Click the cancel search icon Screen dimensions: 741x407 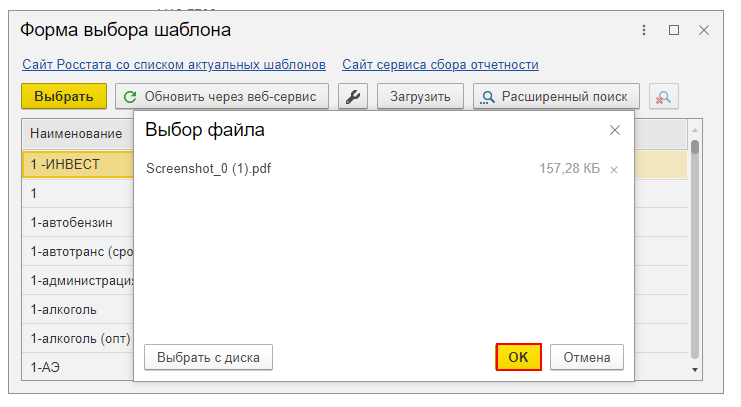coord(663,97)
